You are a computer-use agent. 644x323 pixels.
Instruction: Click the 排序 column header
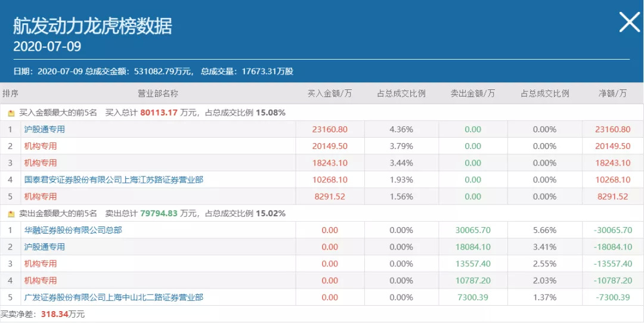(x=11, y=94)
